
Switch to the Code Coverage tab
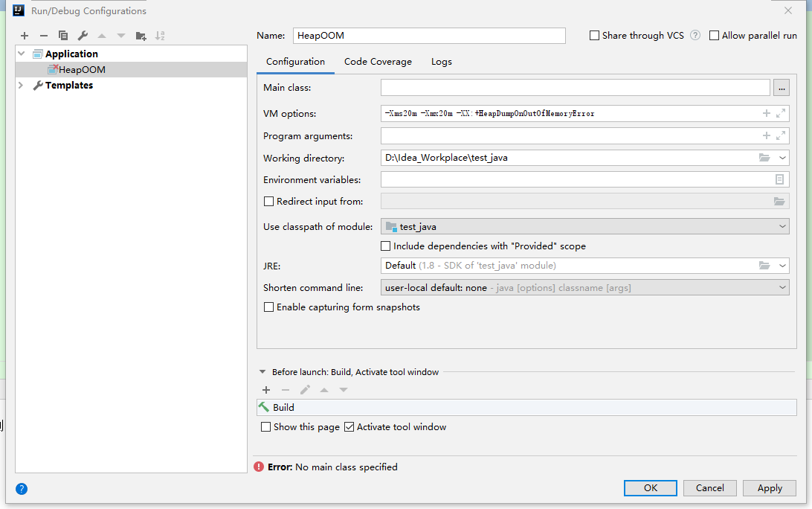[378, 62]
